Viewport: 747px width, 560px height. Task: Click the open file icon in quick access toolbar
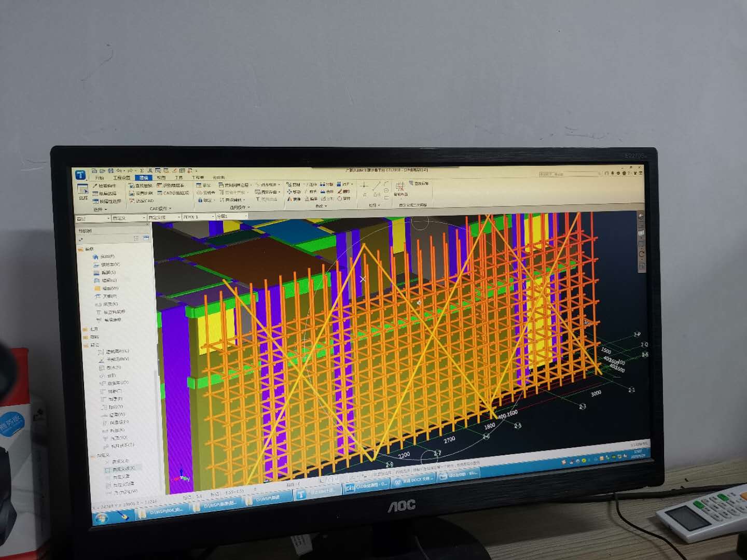tap(102, 171)
